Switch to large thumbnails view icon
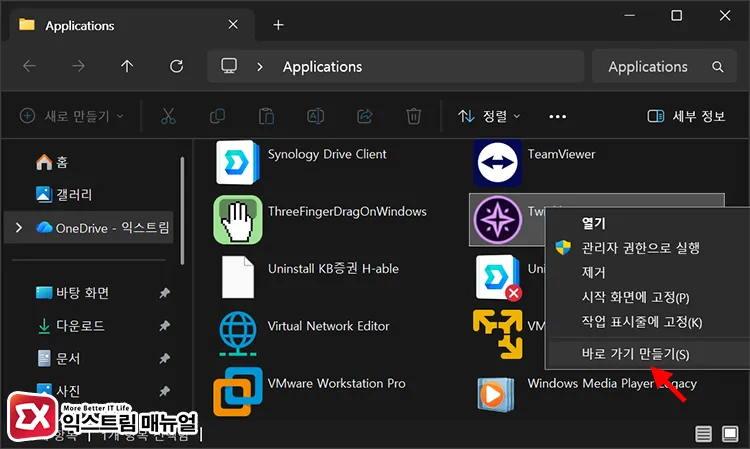 730,434
